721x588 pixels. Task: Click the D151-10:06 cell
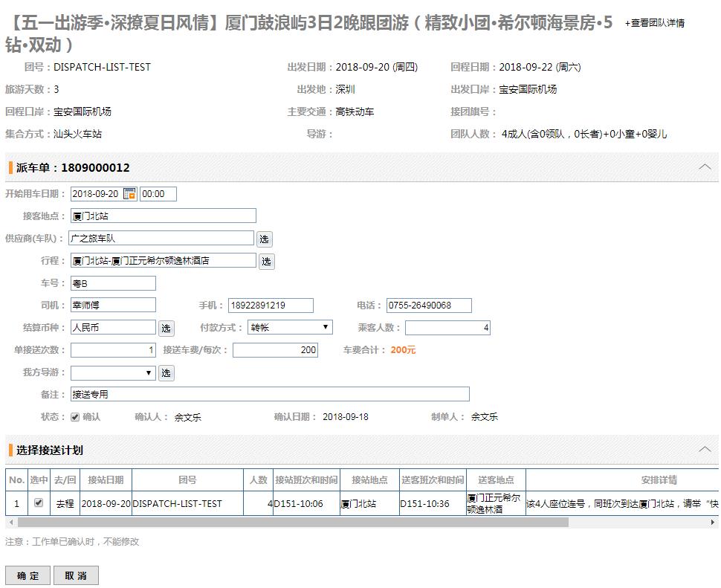(306, 503)
